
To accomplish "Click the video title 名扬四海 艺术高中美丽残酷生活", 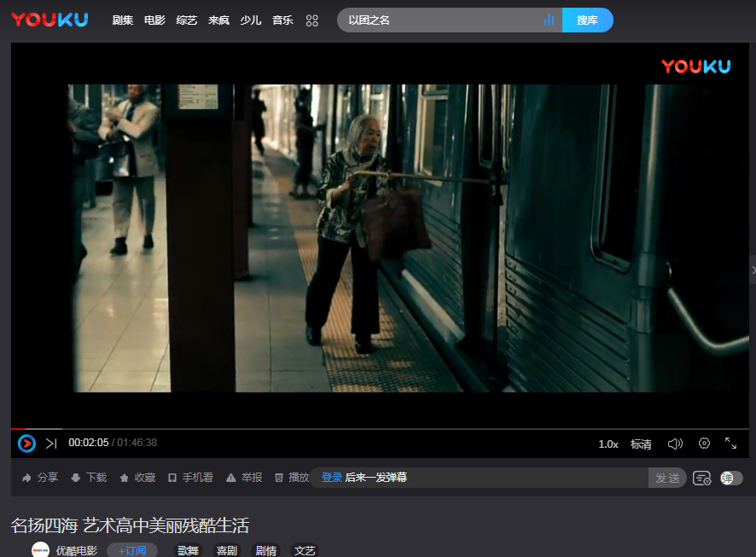I will [x=131, y=525].
